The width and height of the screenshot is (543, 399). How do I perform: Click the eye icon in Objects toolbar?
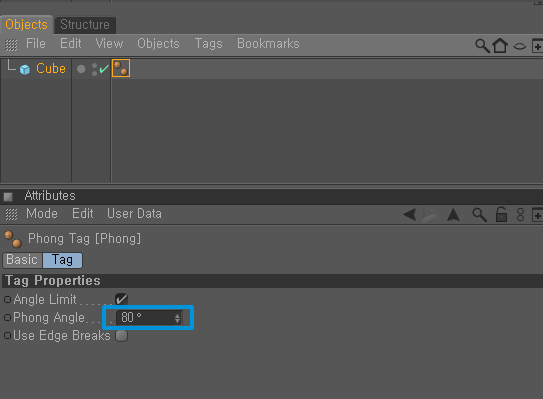coord(519,46)
